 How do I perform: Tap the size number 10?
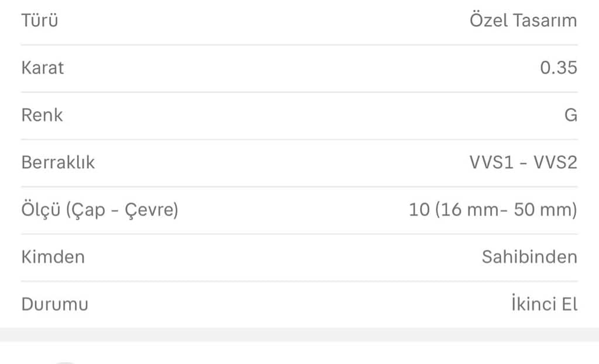click(x=419, y=210)
